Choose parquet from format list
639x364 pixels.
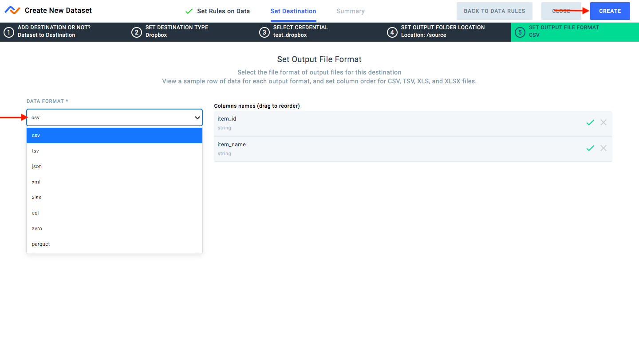pos(114,244)
